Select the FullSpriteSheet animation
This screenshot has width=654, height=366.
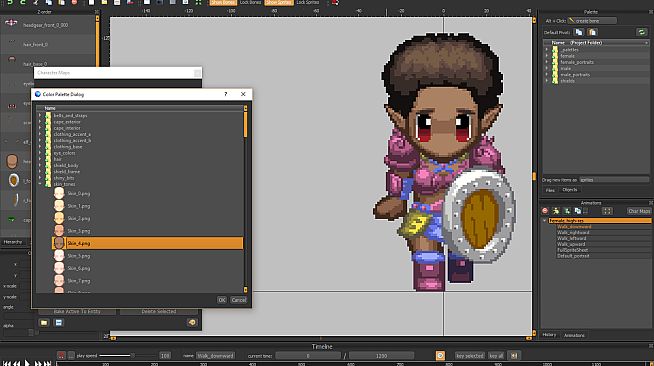tap(572, 250)
